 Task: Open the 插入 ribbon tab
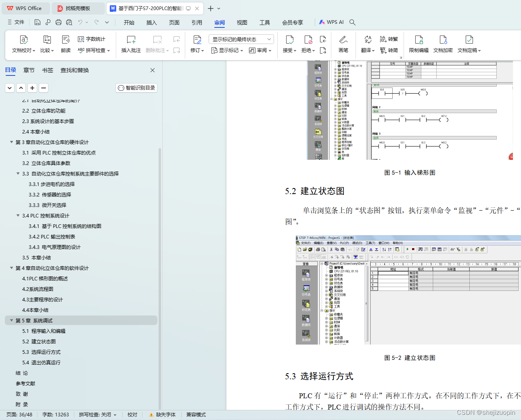[x=151, y=23]
